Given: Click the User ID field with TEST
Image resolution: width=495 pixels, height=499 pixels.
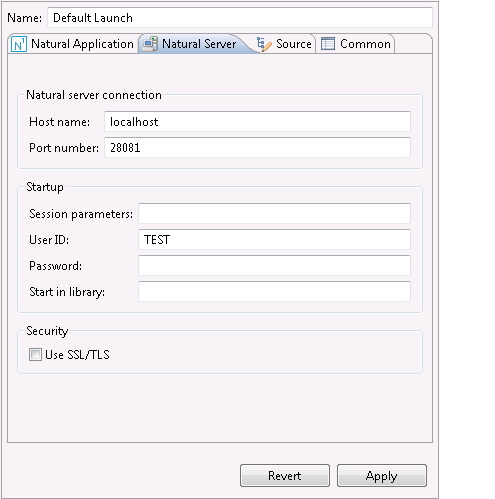Looking at the screenshot, I should tap(274, 239).
